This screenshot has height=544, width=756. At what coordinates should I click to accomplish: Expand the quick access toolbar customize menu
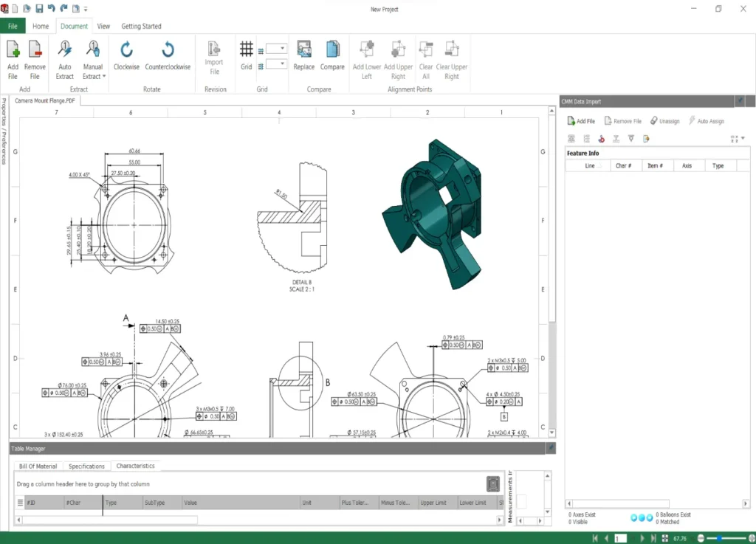(85, 9)
